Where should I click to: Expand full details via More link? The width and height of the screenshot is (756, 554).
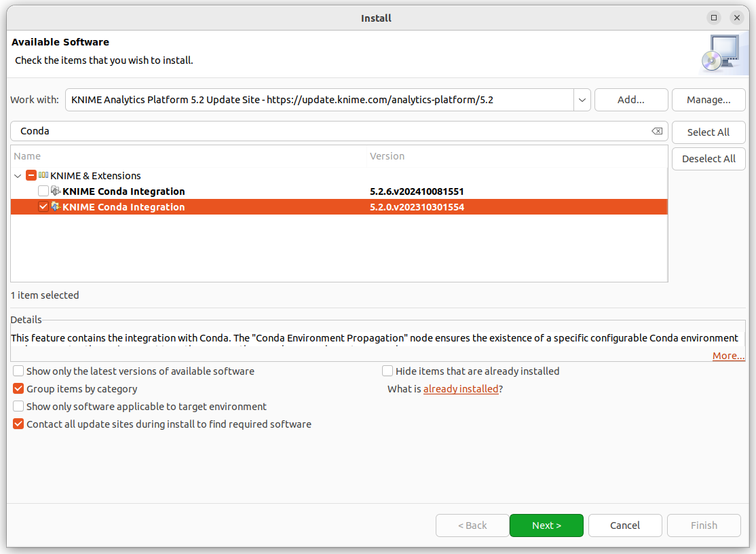pyautogui.click(x=728, y=356)
